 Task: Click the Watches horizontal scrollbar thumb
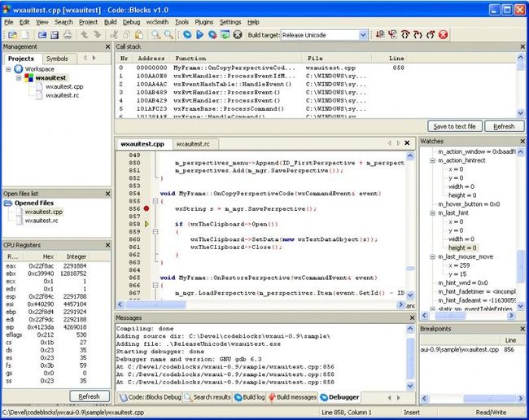pos(450,316)
